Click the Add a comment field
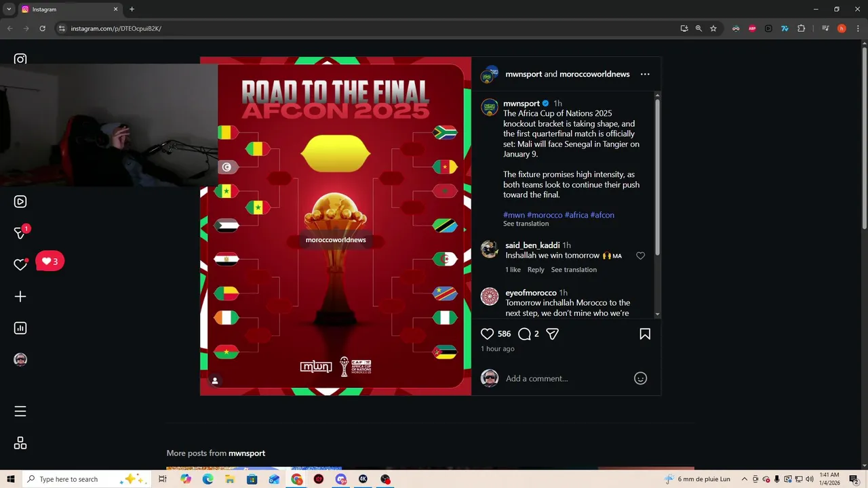 click(x=566, y=378)
